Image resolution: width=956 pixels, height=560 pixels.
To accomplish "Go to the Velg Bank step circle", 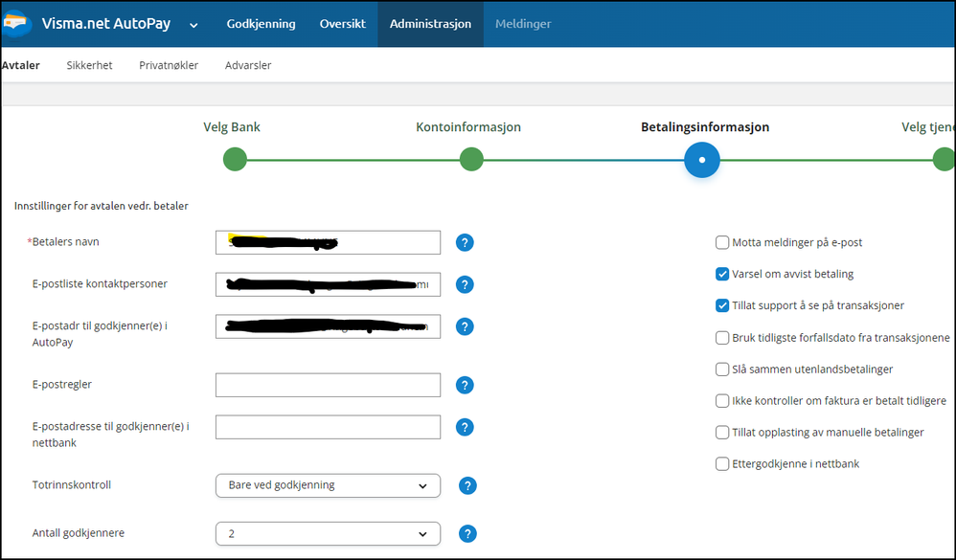I will pyautogui.click(x=235, y=160).
